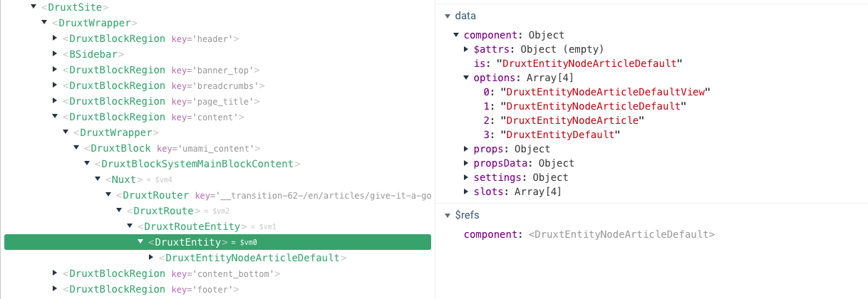Select the DruxtRouter component node

(x=156, y=195)
